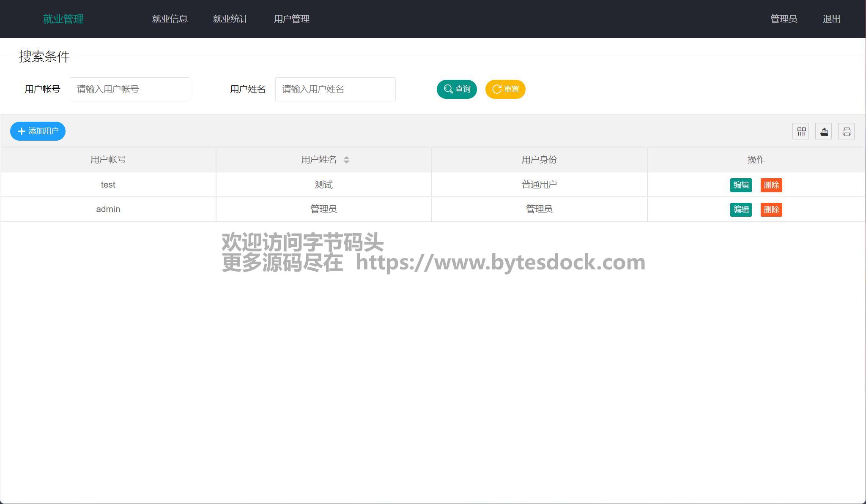Open the 就业统计 menu

230,19
